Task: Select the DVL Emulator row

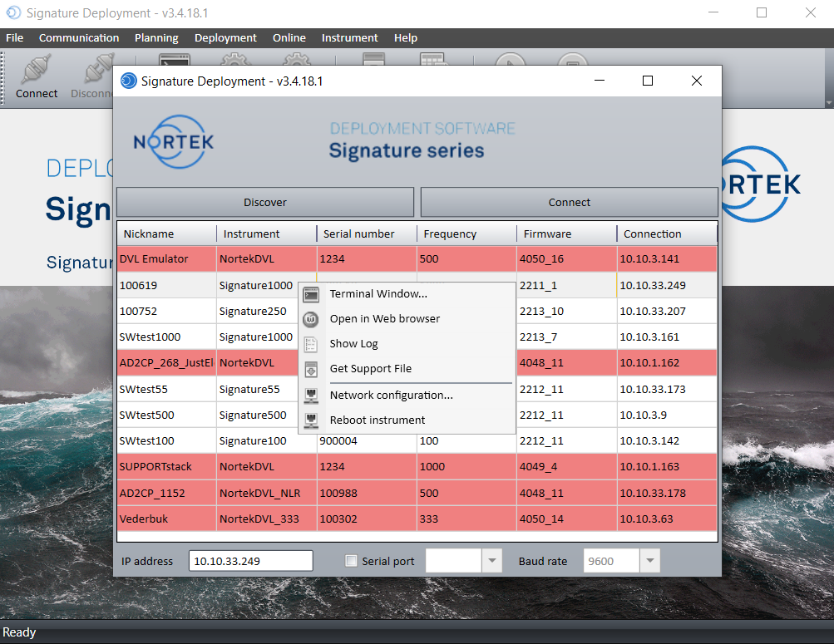Action: [x=417, y=258]
